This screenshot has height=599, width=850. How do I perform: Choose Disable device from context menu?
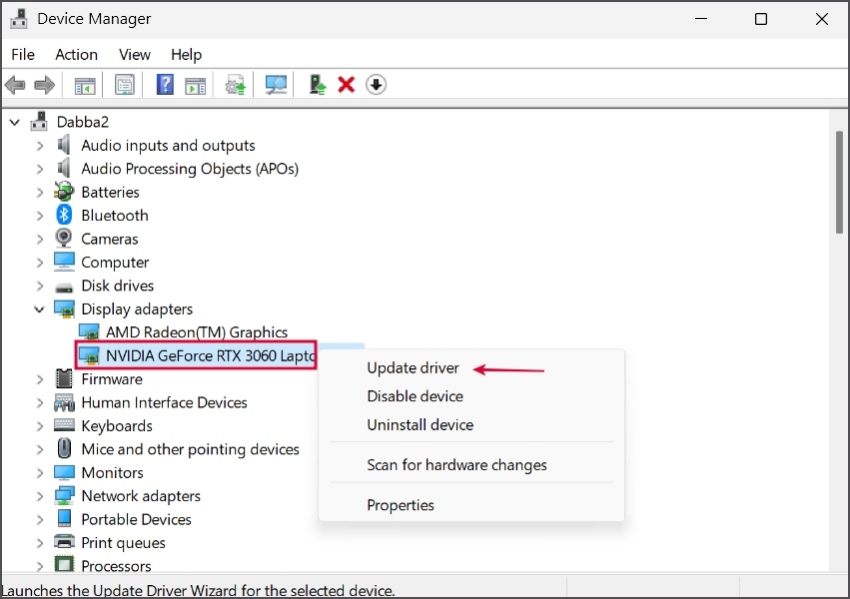click(x=415, y=396)
